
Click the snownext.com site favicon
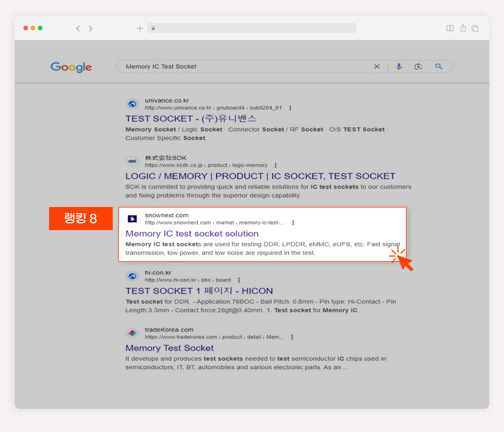[132, 219]
